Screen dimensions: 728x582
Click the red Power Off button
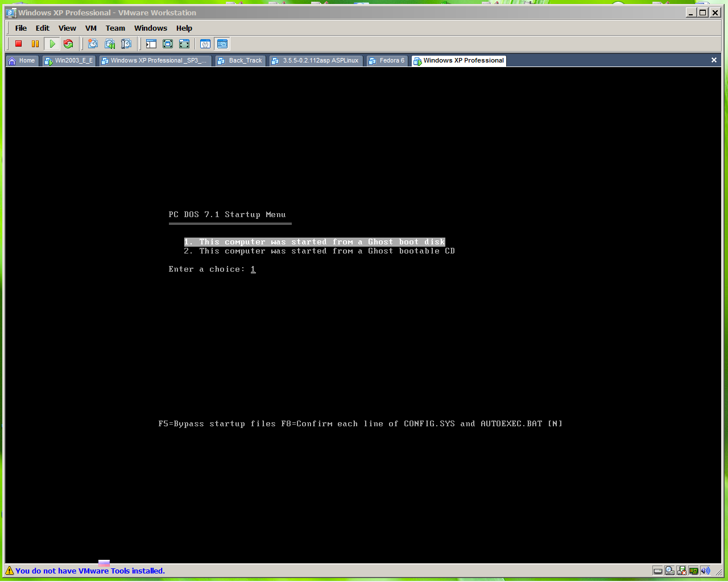[18, 44]
